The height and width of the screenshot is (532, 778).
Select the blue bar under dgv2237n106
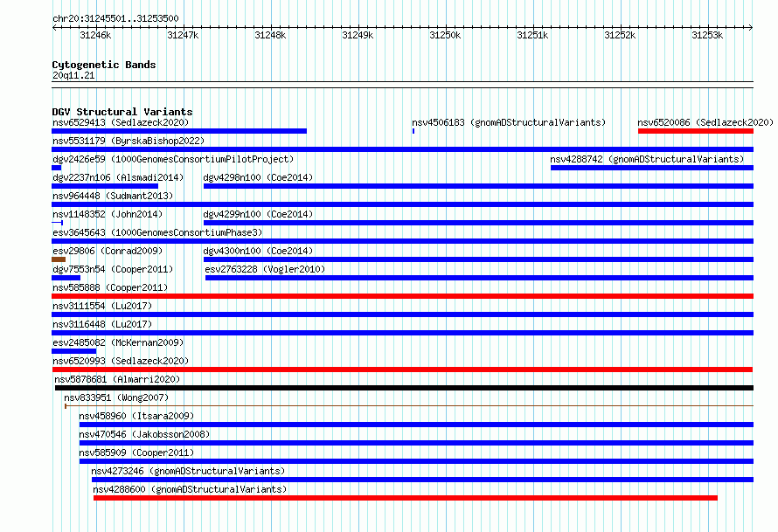click(x=105, y=186)
